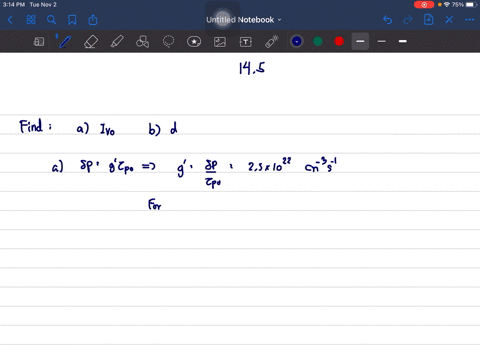Select the thin middle stroke thickness
Screen dimensions: 480x360
coord(382,41)
